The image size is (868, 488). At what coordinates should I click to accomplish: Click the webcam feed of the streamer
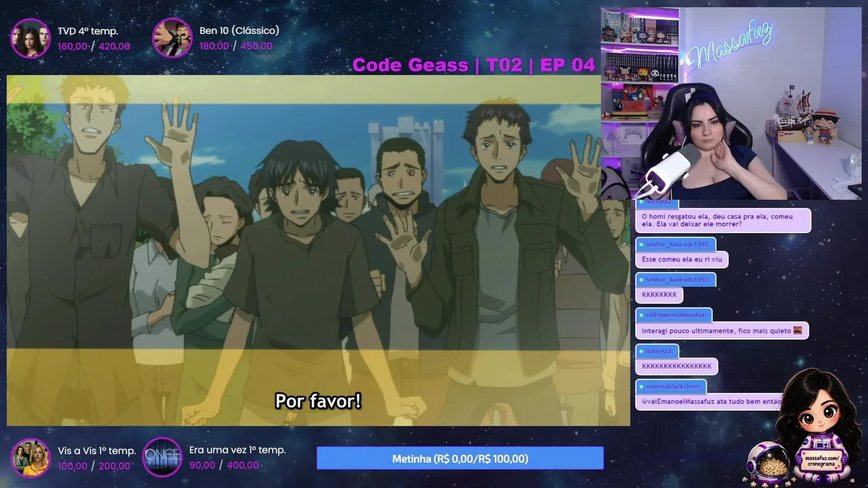731,104
